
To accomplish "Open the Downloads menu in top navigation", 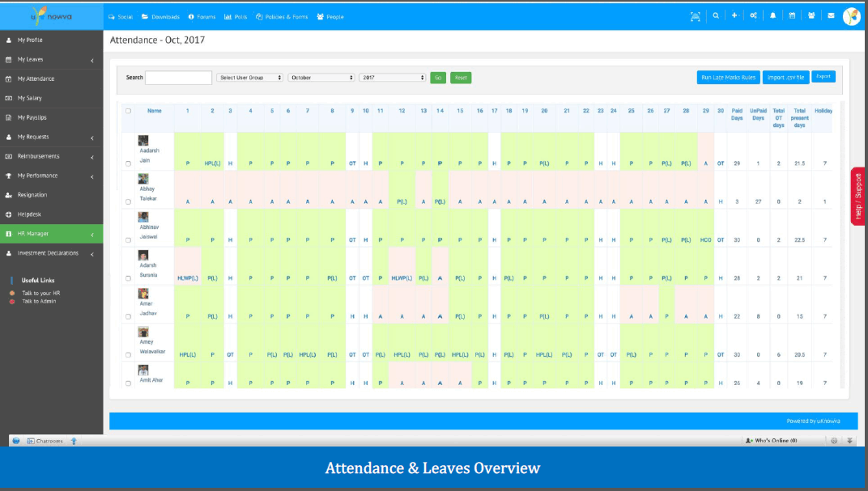I will [x=160, y=17].
